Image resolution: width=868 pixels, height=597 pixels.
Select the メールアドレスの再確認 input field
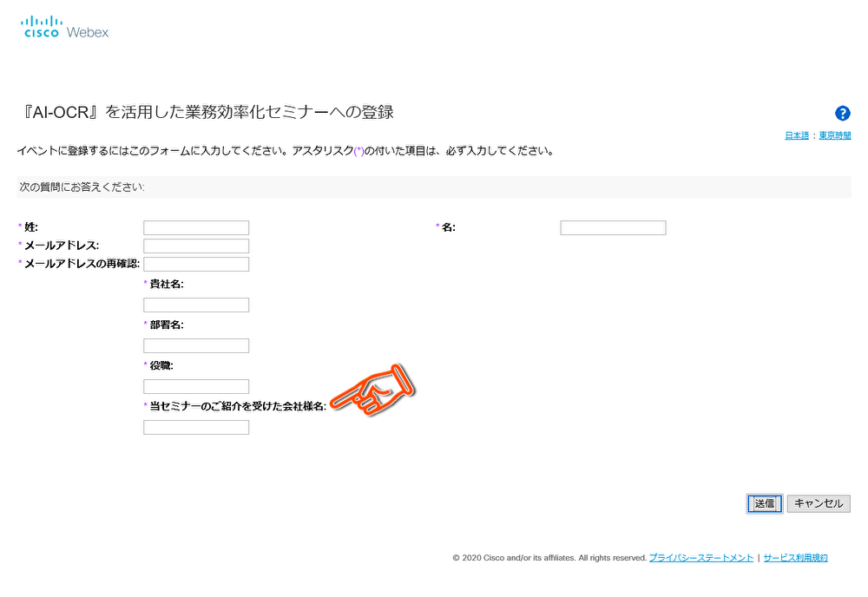pyautogui.click(x=196, y=265)
